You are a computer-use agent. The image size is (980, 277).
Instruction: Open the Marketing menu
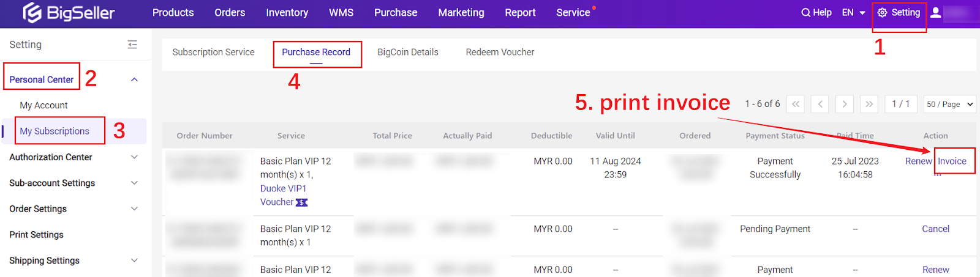point(461,12)
